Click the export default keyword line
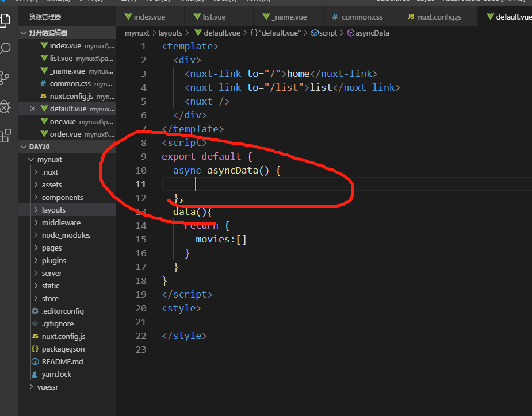This screenshot has height=416, width=532. pos(206,157)
